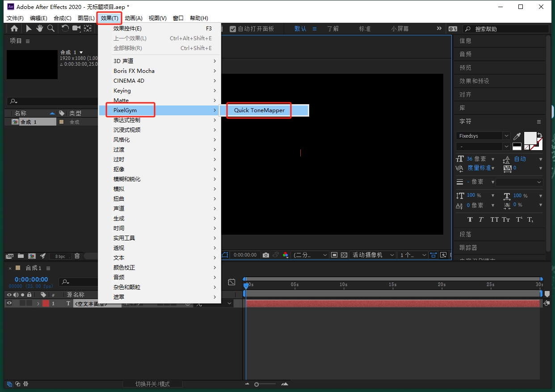Viewport: 555px width, 392px height.
Task: Open the resolution (二分 dropdown
Action: tap(310, 255)
